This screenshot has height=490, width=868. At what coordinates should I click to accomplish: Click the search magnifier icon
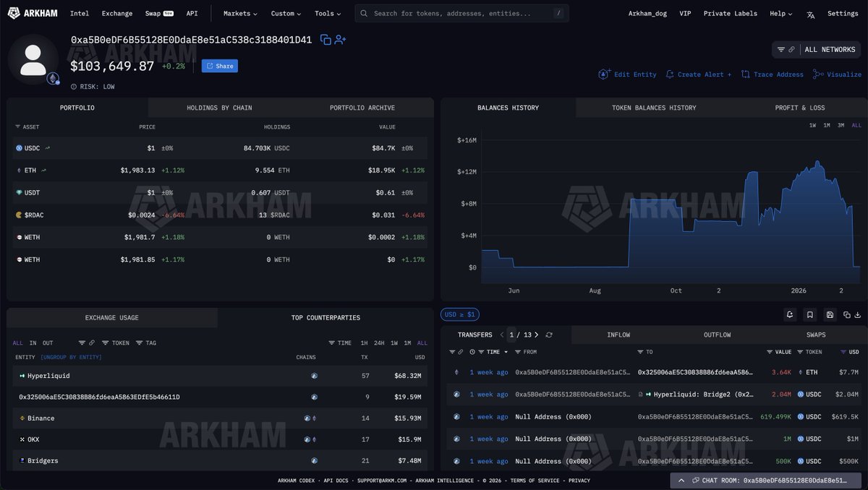point(365,14)
